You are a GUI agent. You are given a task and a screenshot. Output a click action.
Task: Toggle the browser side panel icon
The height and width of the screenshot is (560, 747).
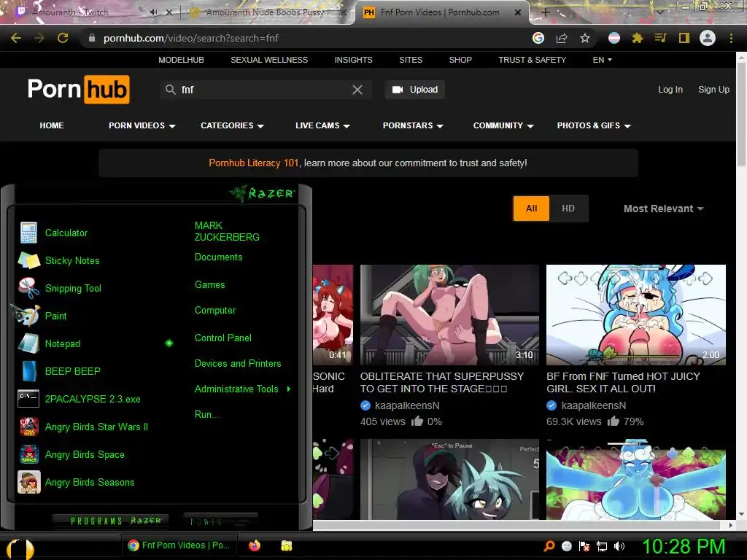click(x=684, y=38)
